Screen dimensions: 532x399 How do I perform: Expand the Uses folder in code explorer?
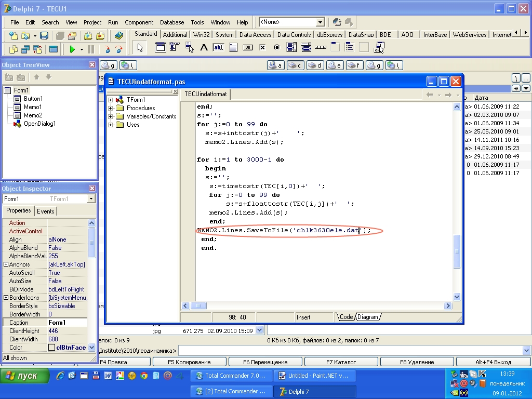pyautogui.click(x=111, y=125)
